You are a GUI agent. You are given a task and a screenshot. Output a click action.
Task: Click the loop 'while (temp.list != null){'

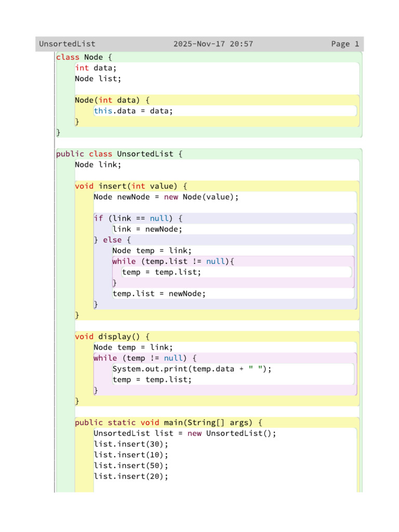point(174,262)
